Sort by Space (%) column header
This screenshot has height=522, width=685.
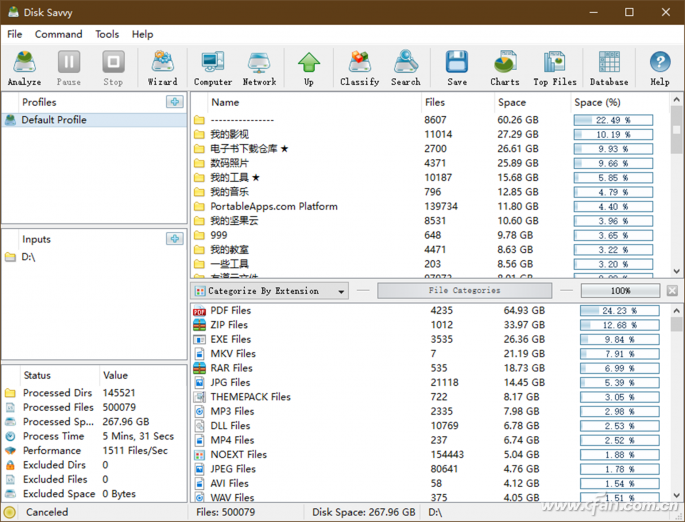[619, 102]
